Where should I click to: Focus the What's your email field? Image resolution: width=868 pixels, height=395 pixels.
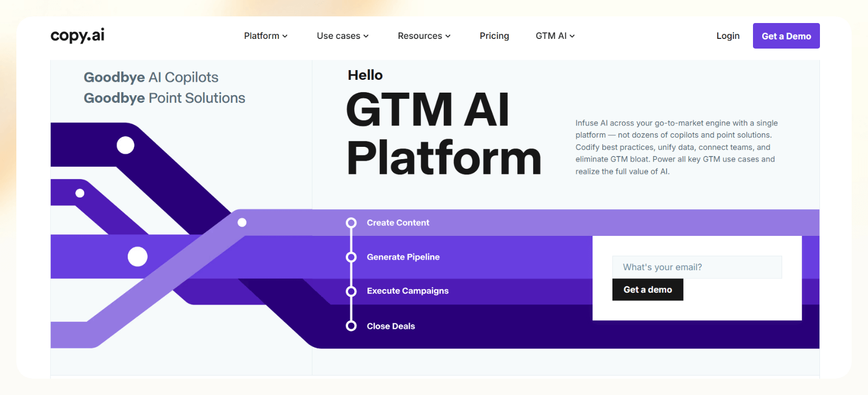pyautogui.click(x=697, y=267)
